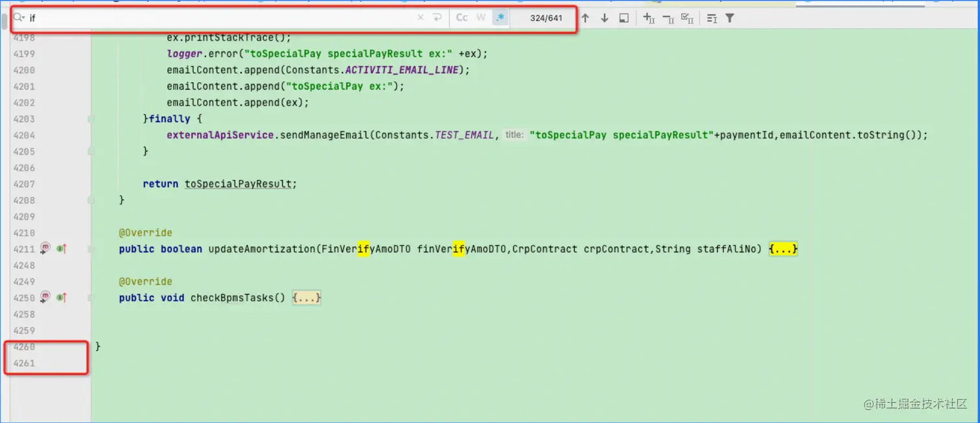
Task: Click "finally" keyword on line 4203
Action: pyautogui.click(x=169, y=119)
